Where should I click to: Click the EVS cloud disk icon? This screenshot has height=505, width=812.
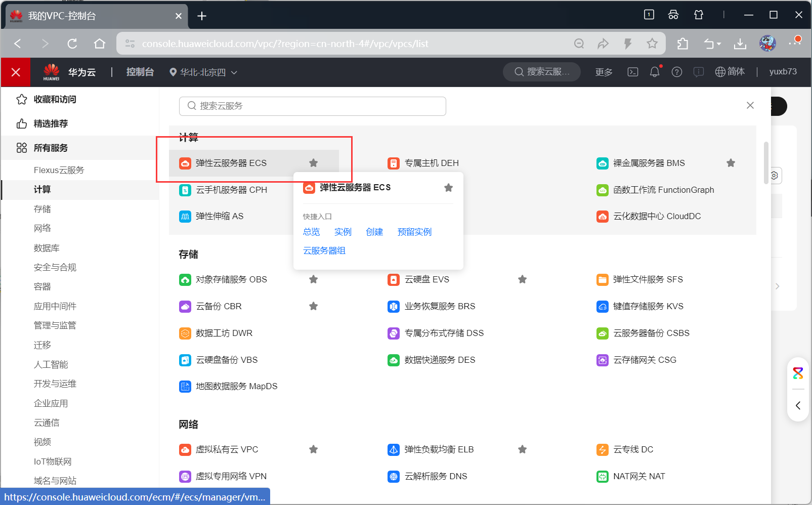[394, 279]
